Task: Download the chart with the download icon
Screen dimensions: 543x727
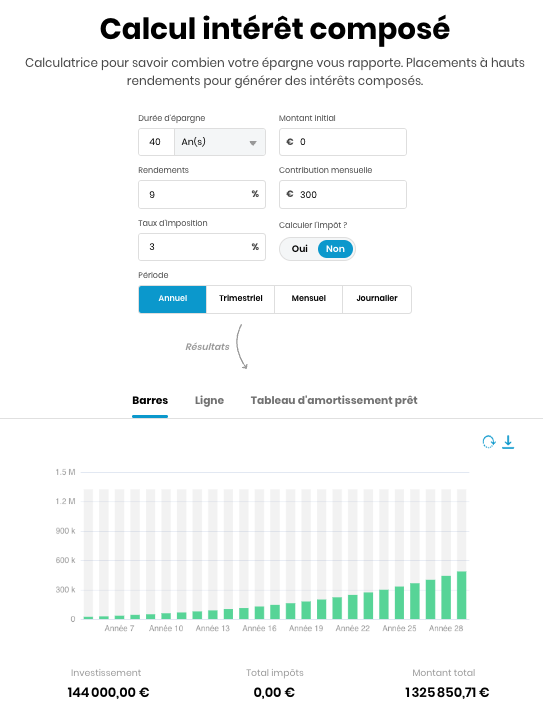Action: click(508, 442)
